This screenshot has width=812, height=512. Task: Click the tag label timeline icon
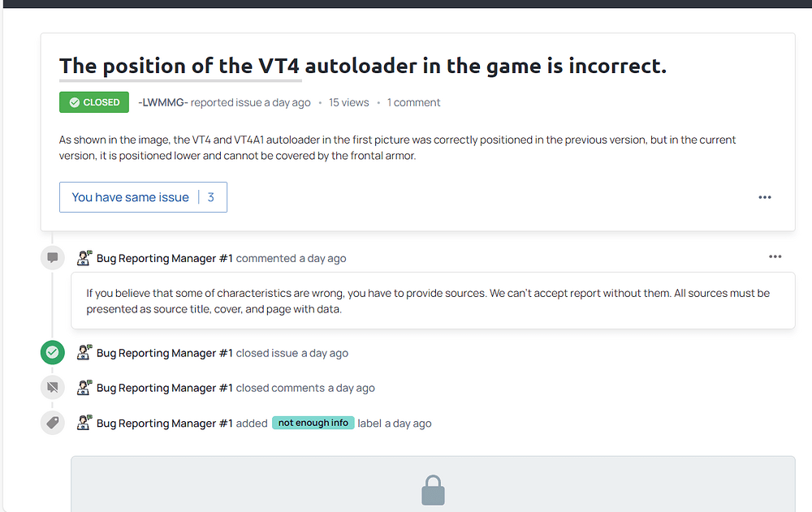click(53, 423)
